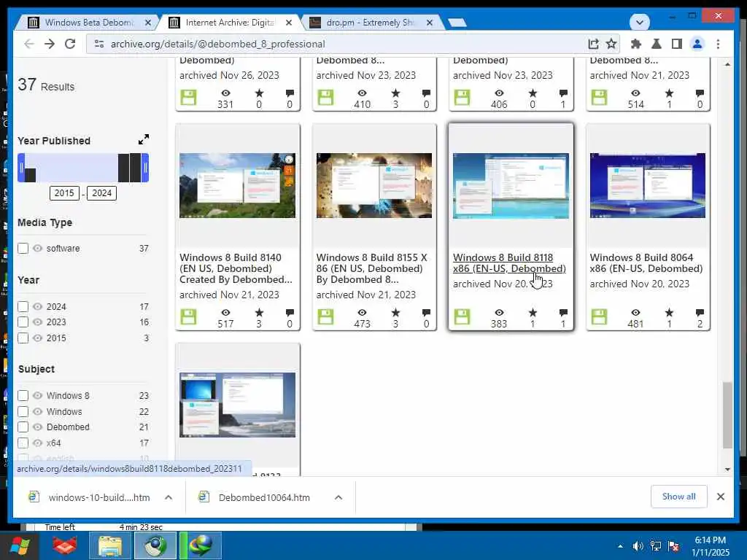Check the Windows 8 subject filter

pos(23,395)
